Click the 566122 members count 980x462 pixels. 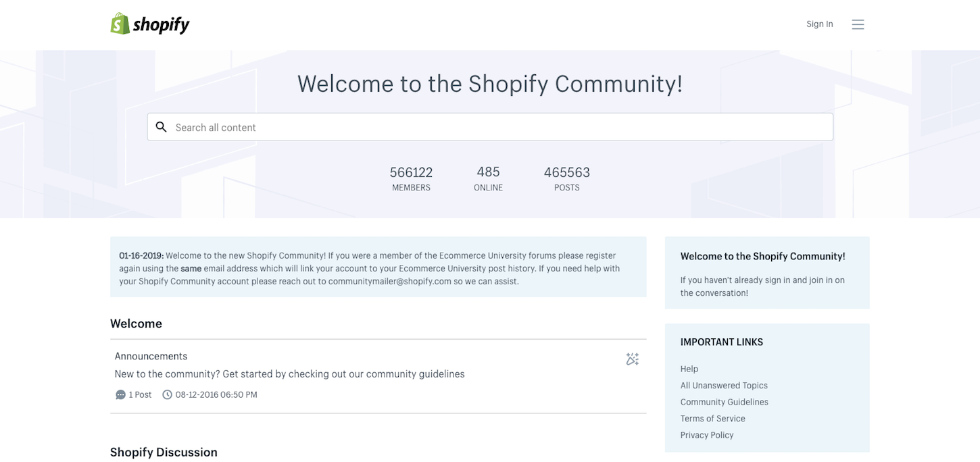[x=411, y=172]
